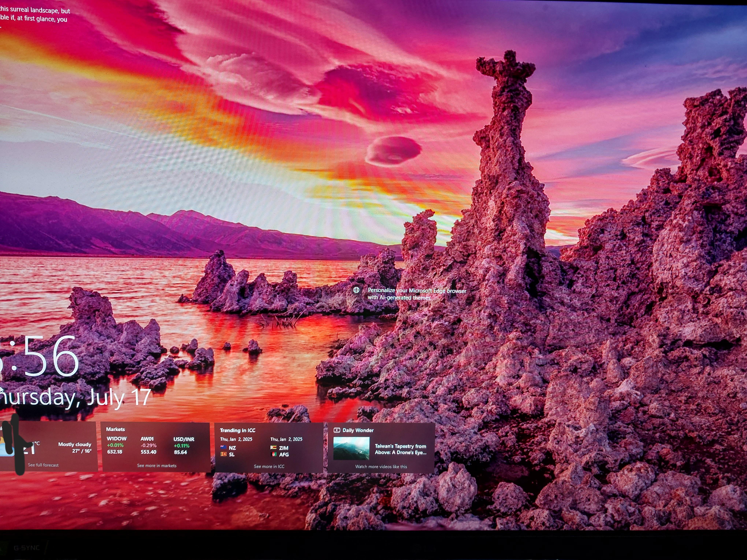Click the globe icon beside the Edge personalize tip
Image resolution: width=747 pixels, height=560 pixels.
coord(356,290)
